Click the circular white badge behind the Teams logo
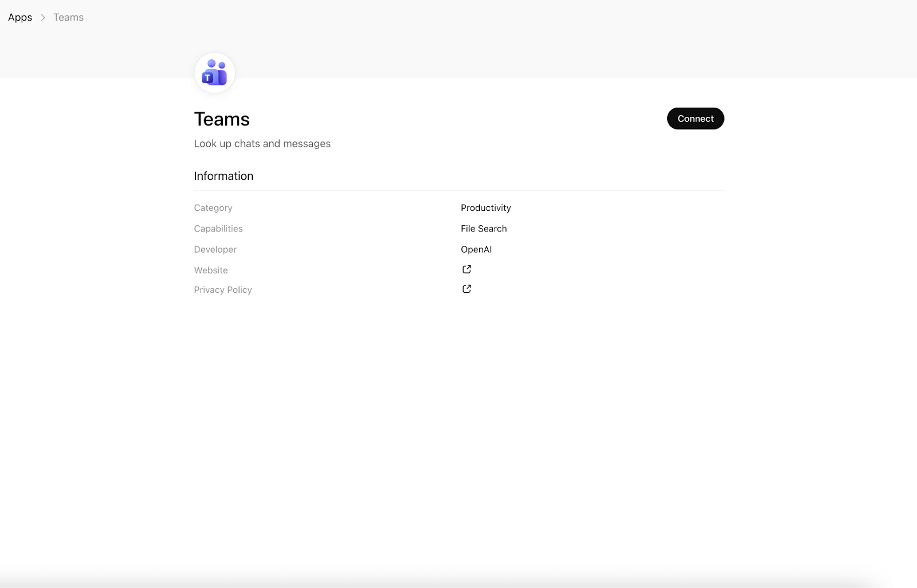The image size is (917, 588). tap(214, 72)
